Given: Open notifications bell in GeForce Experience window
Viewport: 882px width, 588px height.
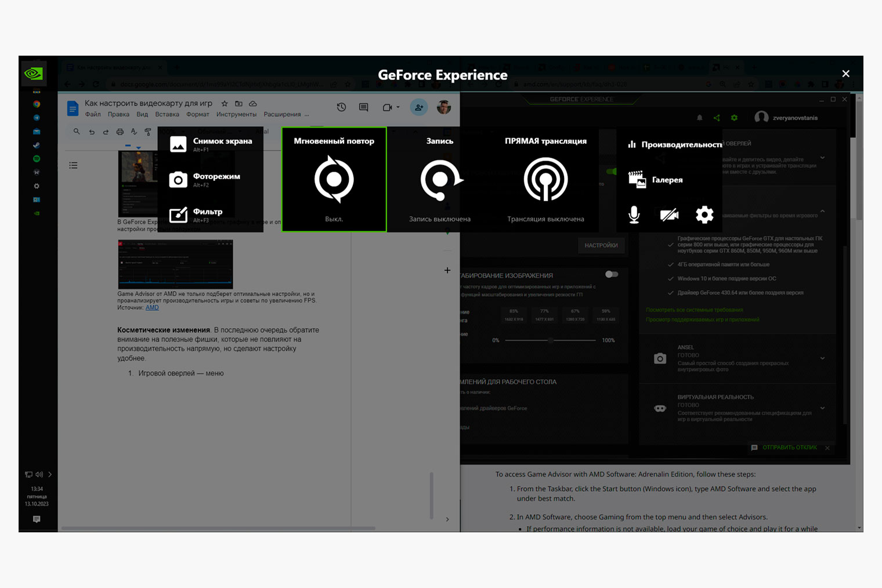Looking at the screenshot, I should (x=700, y=118).
